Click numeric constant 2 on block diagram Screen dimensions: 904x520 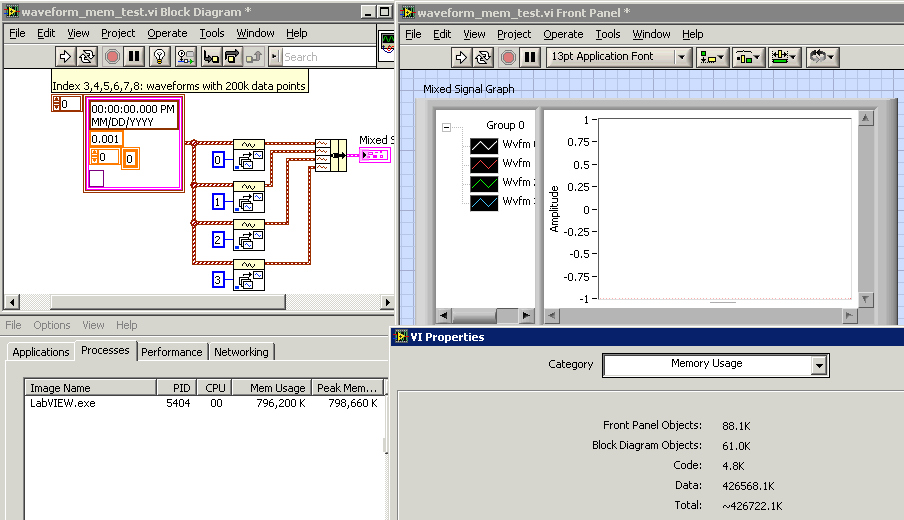pos(217,240)
